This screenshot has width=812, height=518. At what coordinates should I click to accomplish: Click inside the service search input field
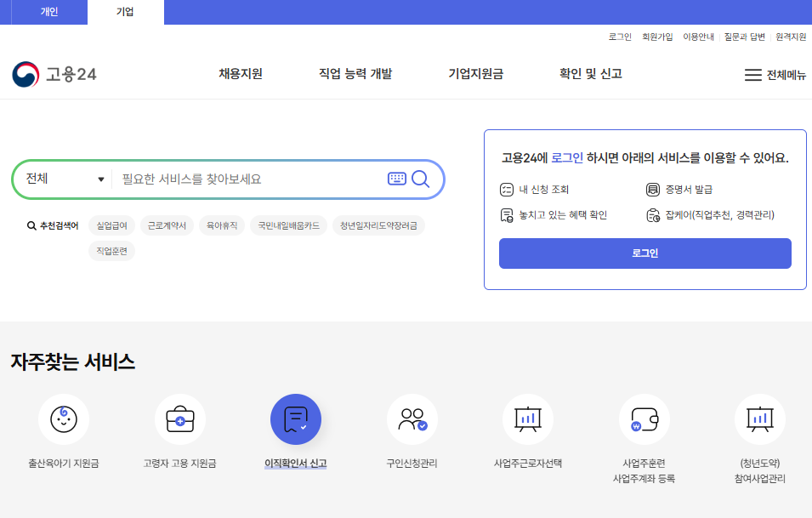pos(247,179)
